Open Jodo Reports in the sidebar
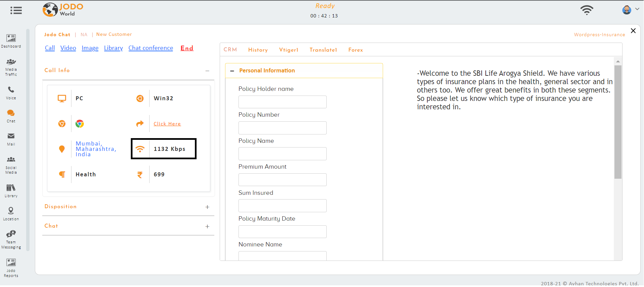This screenshot has width=644, height=287. (x=11, y=268)
